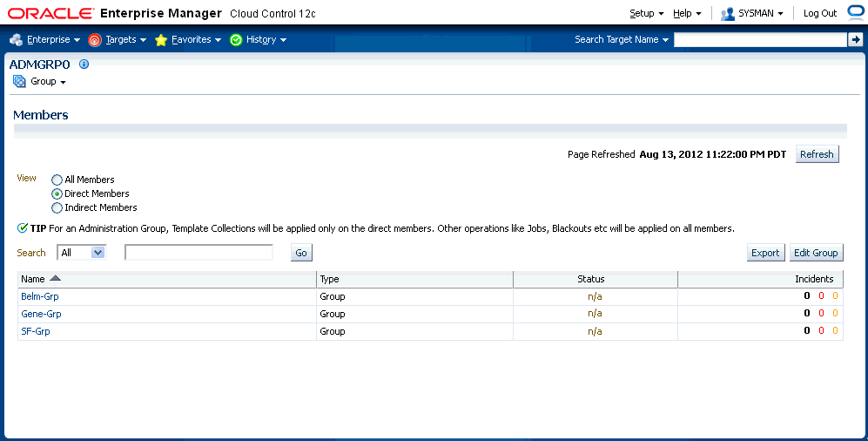Viewport: 868px width, 441px height.
Task: Click the Oracle logo
Action: (50, 13)
